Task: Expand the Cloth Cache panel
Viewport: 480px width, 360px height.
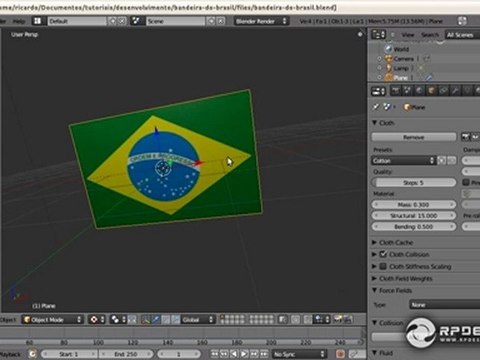Action: [x=374, y=242]
